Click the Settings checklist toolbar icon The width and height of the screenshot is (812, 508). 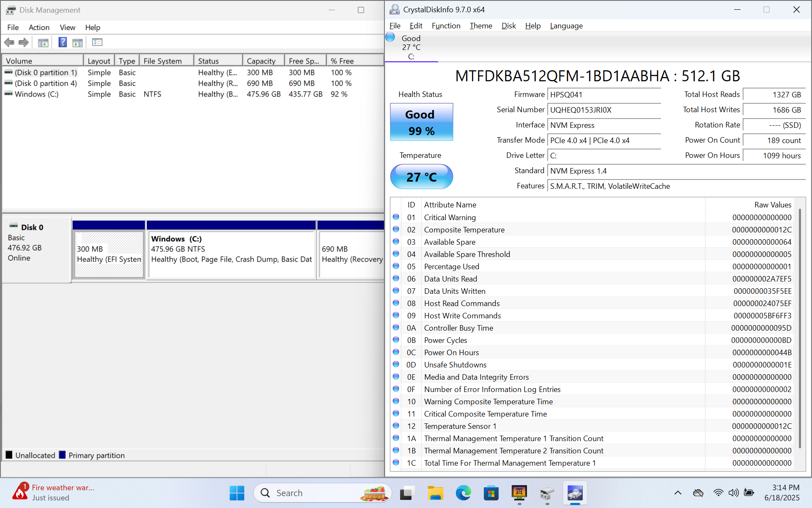97,42
